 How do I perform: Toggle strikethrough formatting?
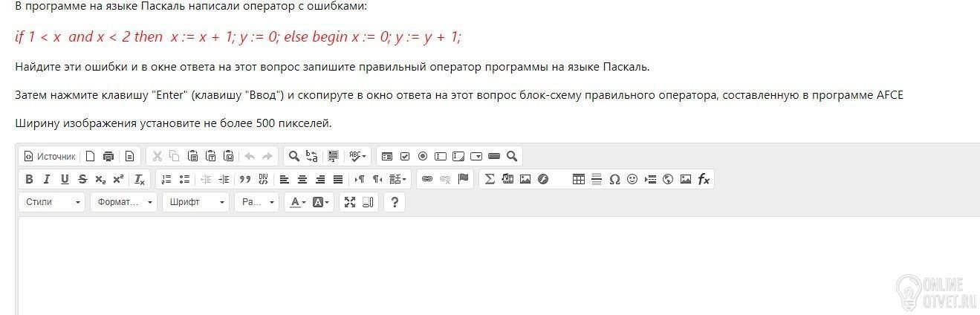click(x=82, y=179)
